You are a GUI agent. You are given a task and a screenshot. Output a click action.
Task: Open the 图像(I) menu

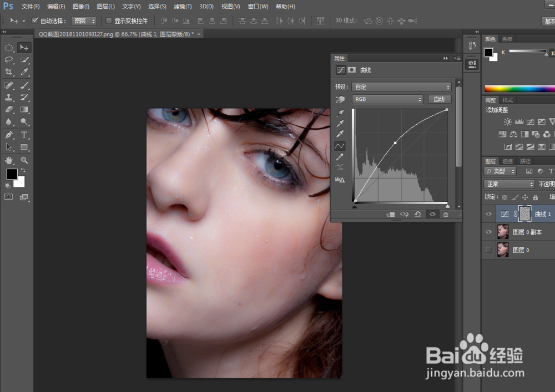(x=80, y=6)
